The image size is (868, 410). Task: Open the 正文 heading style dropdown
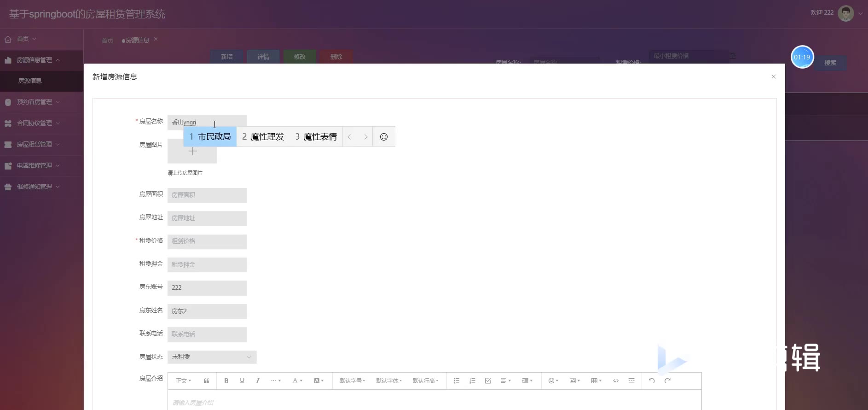(183, 381)
